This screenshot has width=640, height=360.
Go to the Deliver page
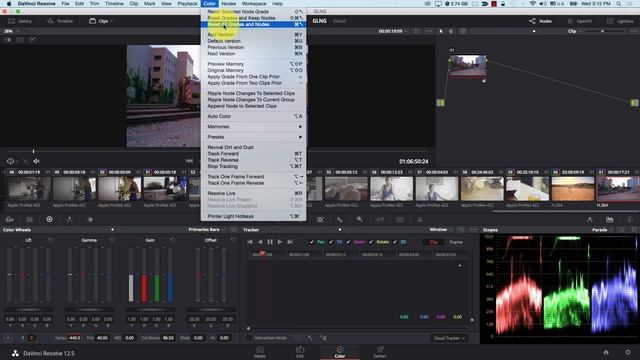(380, 352)
